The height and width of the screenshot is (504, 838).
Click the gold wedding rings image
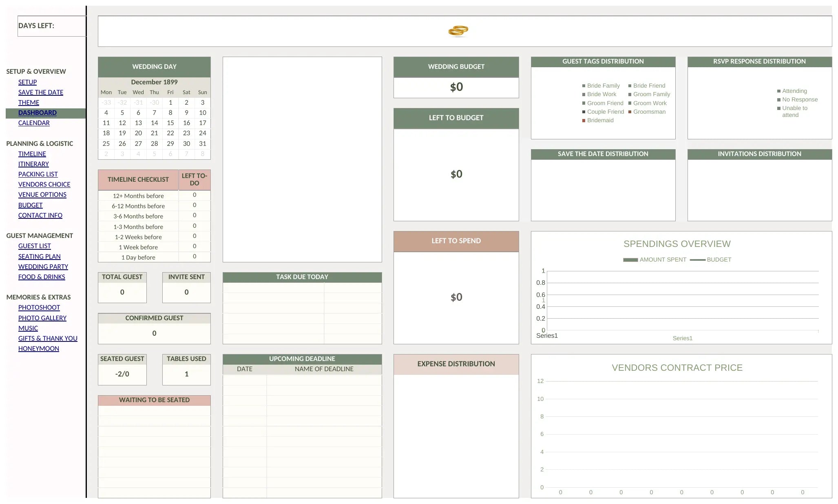click(x=458, y=31)
